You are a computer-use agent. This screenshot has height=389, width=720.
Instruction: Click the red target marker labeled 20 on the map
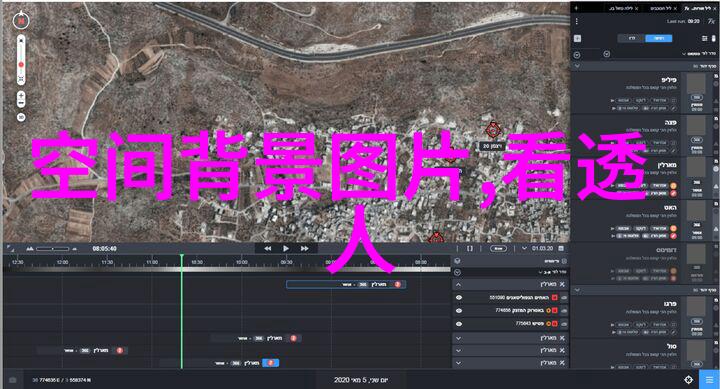pos(493,130)
